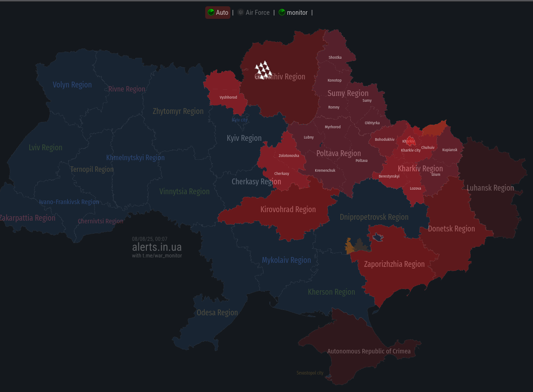Screen dimensions: 533x392
Task: Click the Sumy district label
Action: coord(367,100)
